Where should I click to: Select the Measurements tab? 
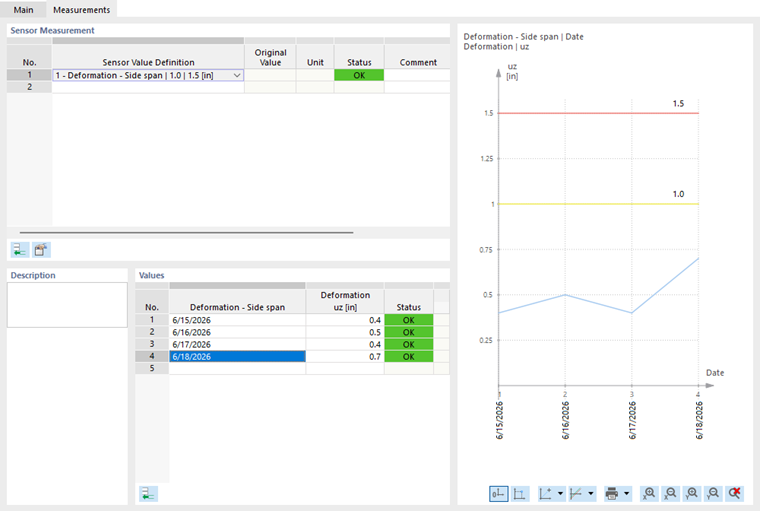pyautogui.click(x=81, y=10)
